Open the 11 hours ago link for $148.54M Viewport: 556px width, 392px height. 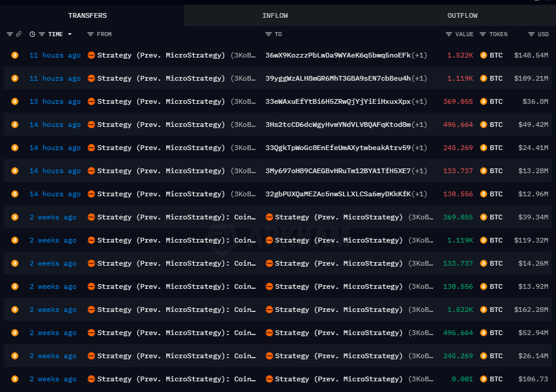[x=55, y=55]
